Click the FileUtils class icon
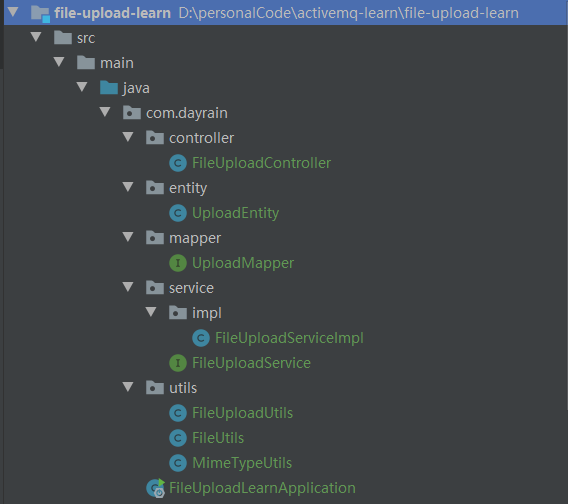The height and width of the screenshot is (504, 568). [x=178, y=438]
